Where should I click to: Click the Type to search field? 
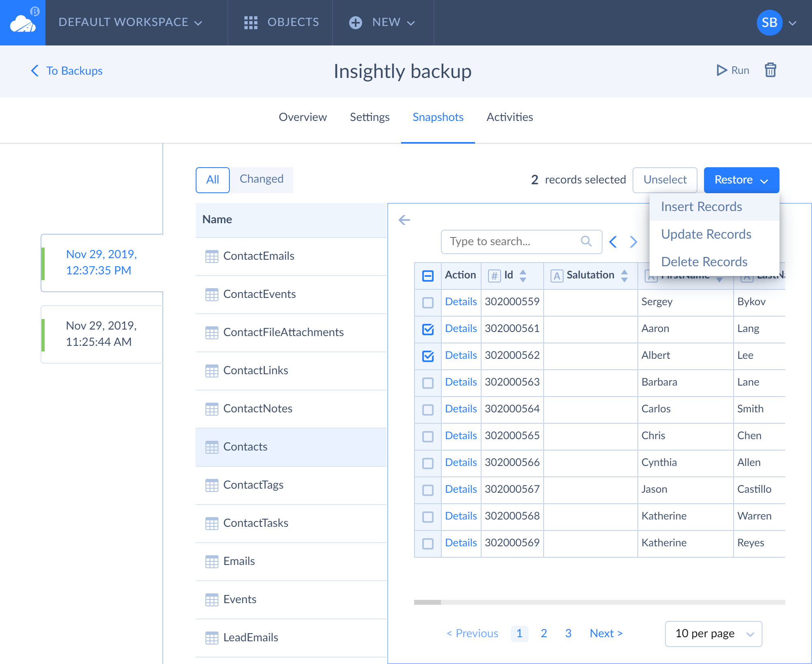[x=521, y=242]
